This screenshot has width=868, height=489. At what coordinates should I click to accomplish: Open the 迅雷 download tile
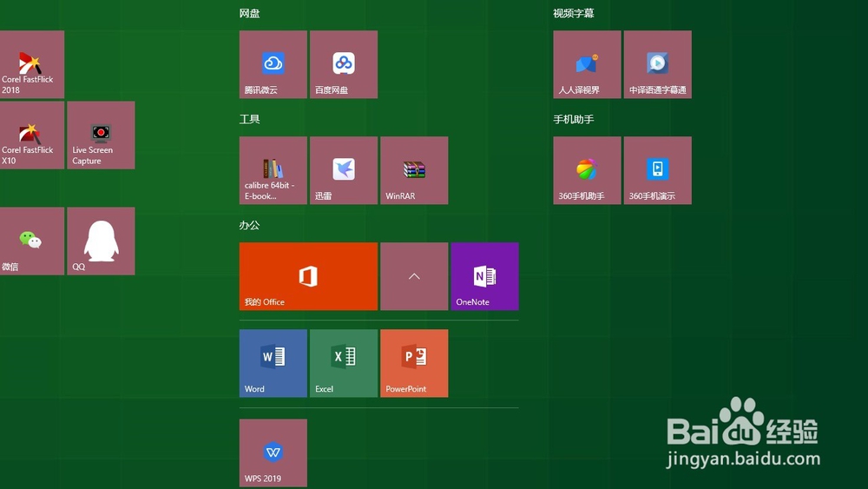(x=344, y=170)
